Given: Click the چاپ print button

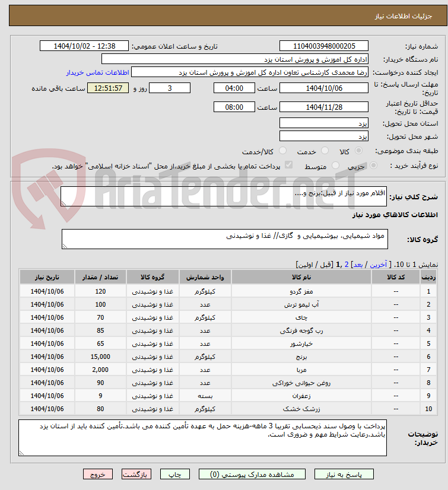Looking at the screenshot, I should (x=175, y=475).
